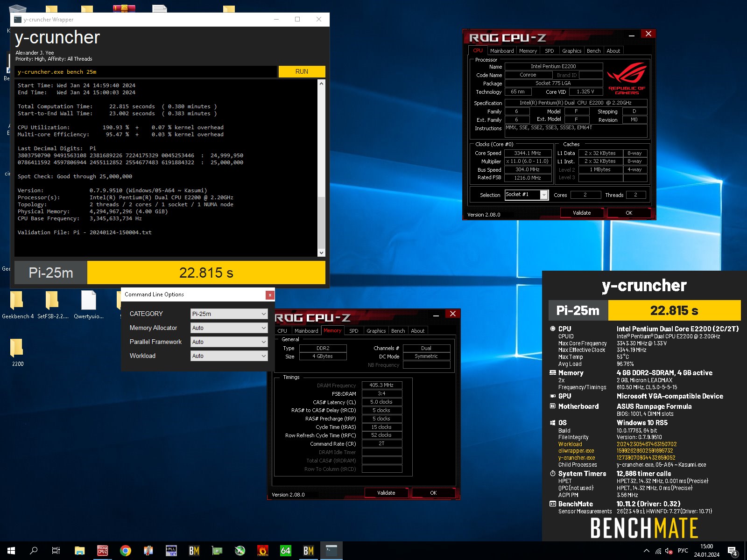The width and height of the screenshot is (747, 560).
Task: Click the y-cruncher output vertical scrollbar
Action: tap(321, 168)
